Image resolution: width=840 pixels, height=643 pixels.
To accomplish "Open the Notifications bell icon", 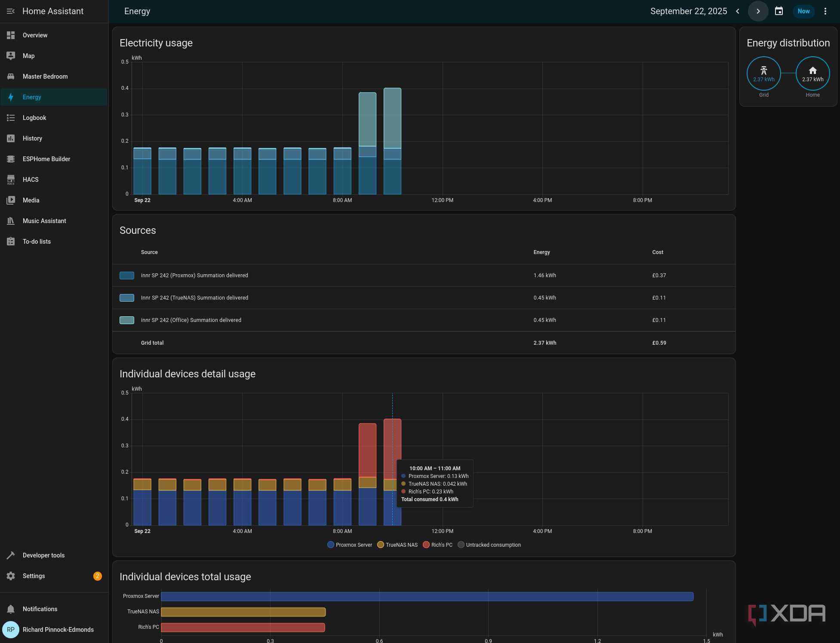I will coord(11,609).
